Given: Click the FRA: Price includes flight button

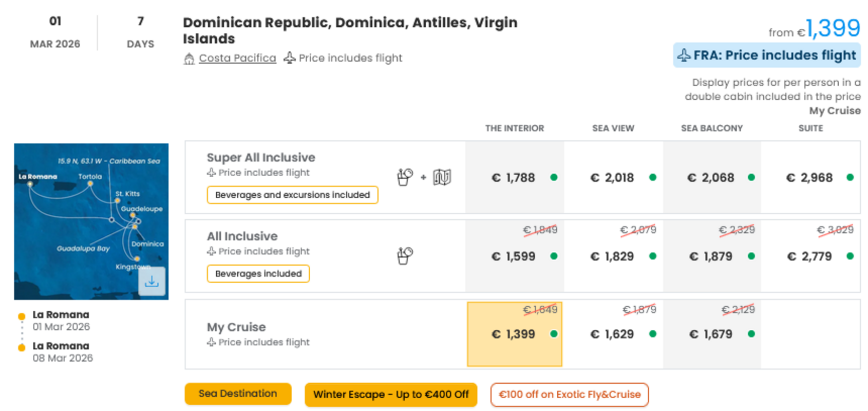Looking at the screenshot, I should 767,55.
